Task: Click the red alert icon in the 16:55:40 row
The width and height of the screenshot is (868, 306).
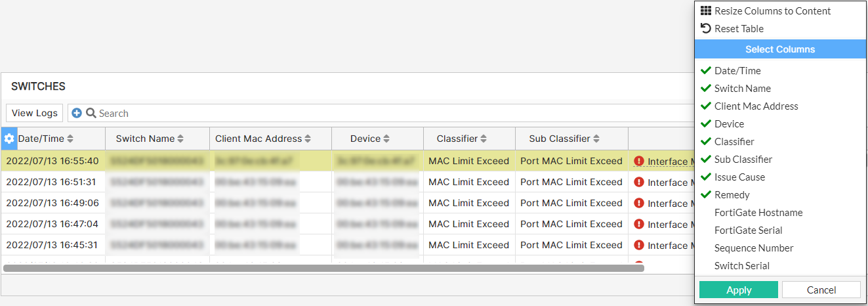Action: pyautogui.click(x=639, y=161)
